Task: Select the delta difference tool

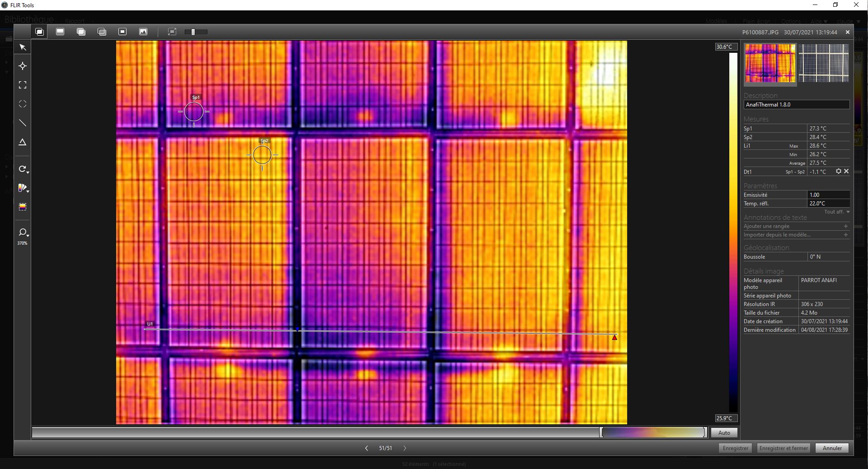Action: 23,142
